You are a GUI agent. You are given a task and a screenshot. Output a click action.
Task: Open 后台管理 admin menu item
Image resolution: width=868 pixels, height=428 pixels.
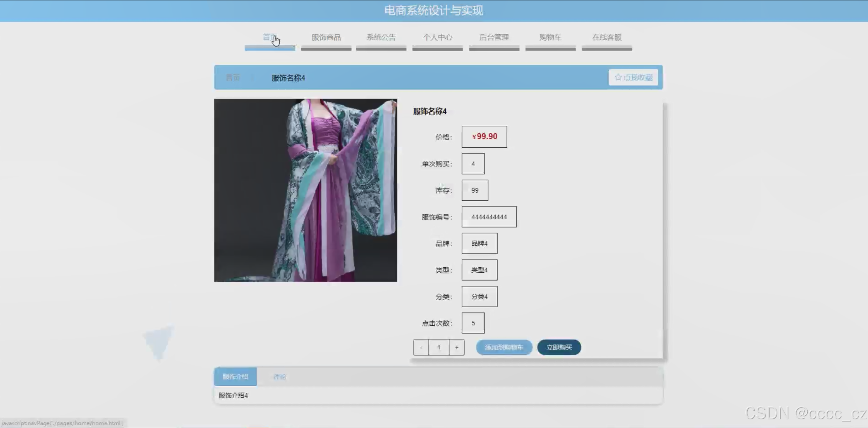[x=494, y=38]
